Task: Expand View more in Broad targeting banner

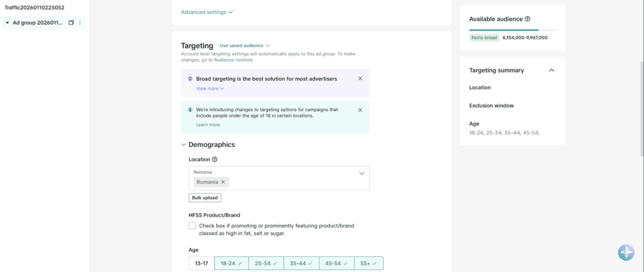Action: pos(210,88)
